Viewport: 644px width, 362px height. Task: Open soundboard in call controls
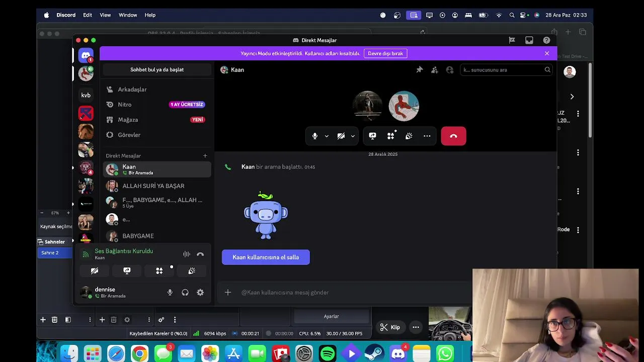pos(409,136)
